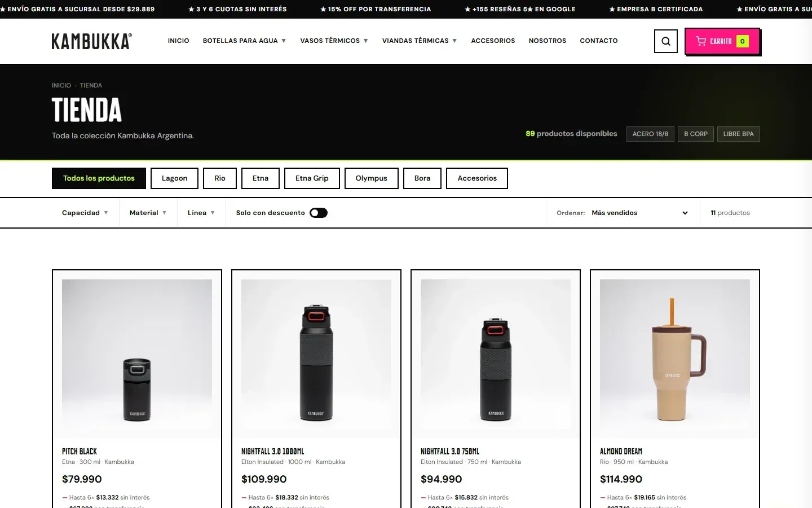This screenshot has height=508, width=812.
Task: Click the Inicio breadcrumb link
Action: 61,85
